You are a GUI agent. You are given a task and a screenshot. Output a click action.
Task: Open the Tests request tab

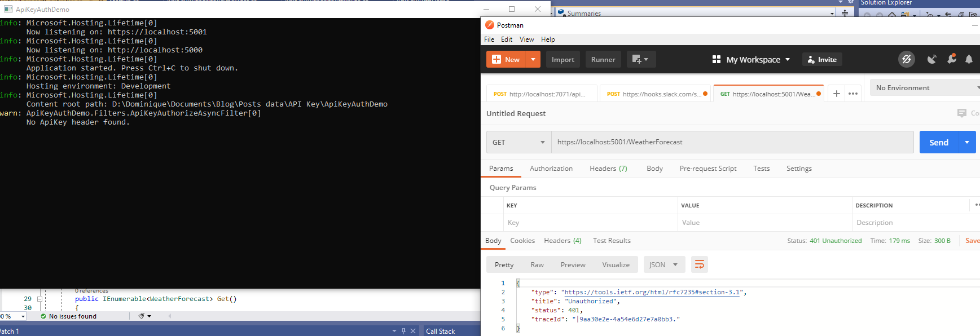coord(761,168)
